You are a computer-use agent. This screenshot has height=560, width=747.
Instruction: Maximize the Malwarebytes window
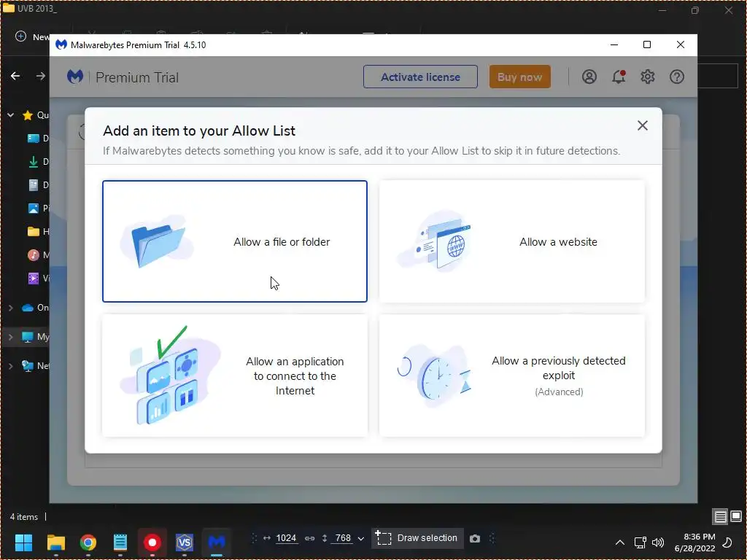[647, 44]
